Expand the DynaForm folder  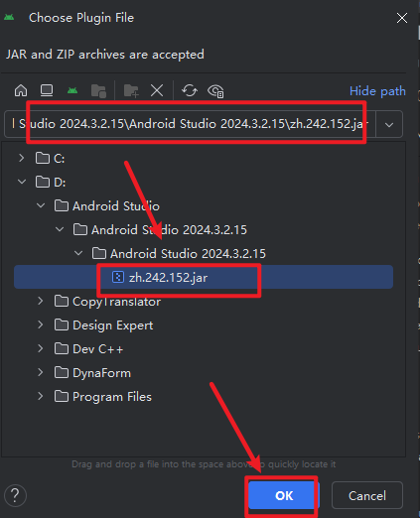[41, 372]
